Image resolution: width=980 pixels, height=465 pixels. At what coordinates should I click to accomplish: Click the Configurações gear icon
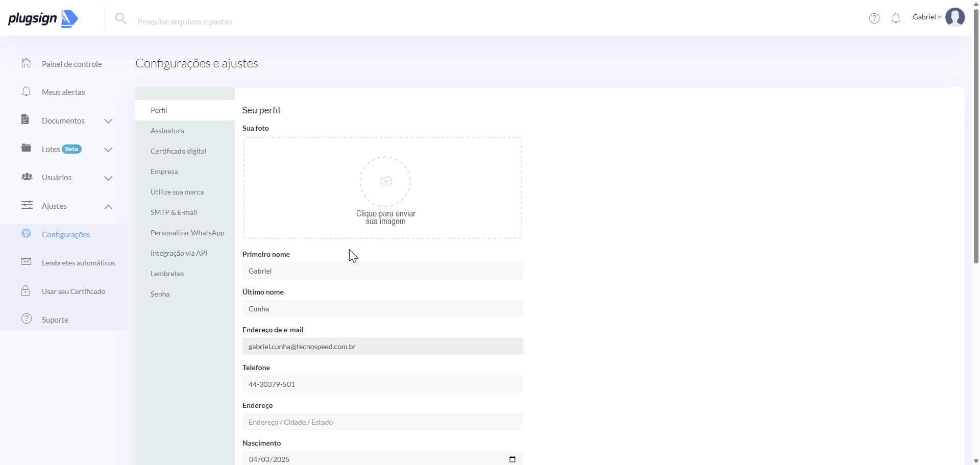pyautogui.click(x=27, y=233)
